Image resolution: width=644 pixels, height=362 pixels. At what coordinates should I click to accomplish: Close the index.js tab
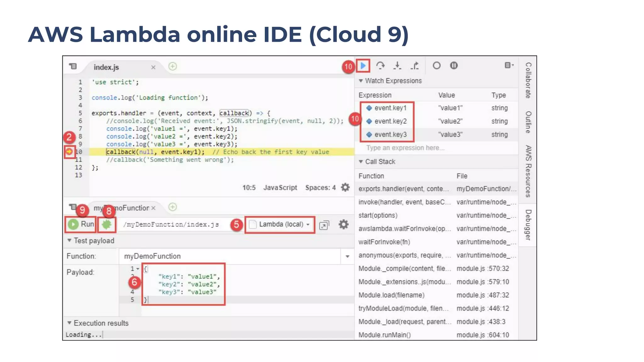[153, 67]
